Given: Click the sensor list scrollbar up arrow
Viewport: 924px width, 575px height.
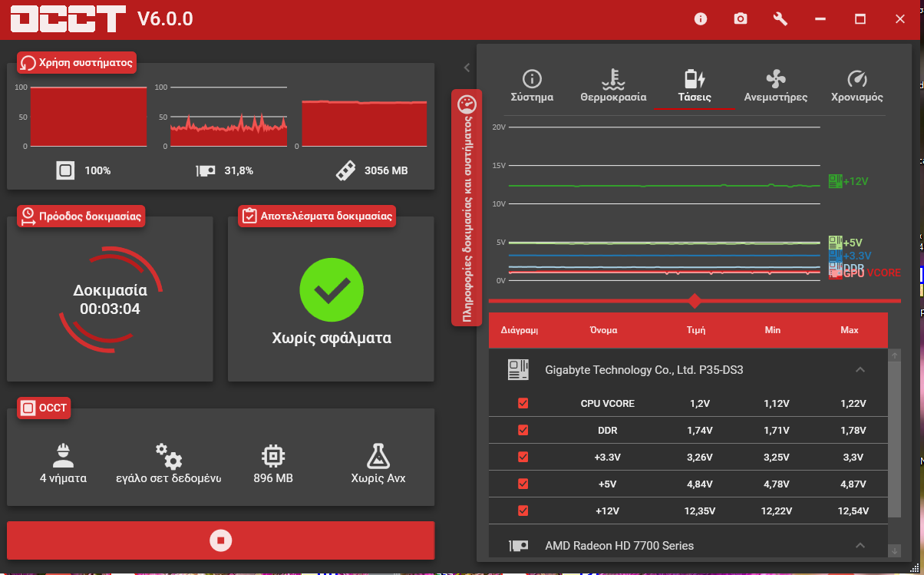Looking at the screenshot, I should tap(895, 355).
